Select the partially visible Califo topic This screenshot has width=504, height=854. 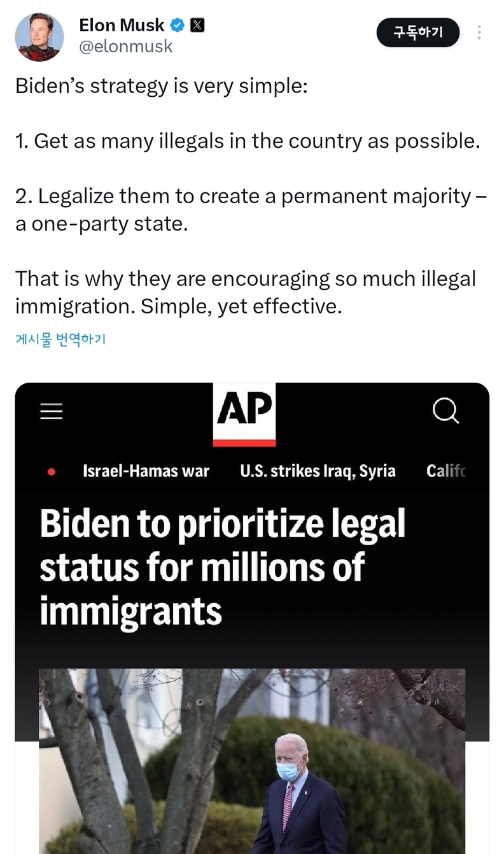[446, 471]
